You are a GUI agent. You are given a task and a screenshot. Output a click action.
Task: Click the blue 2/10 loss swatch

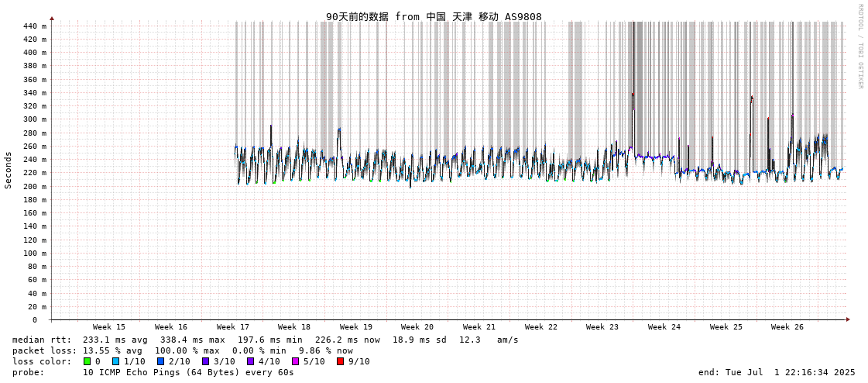pyautogui.click(x=160, y=362)
